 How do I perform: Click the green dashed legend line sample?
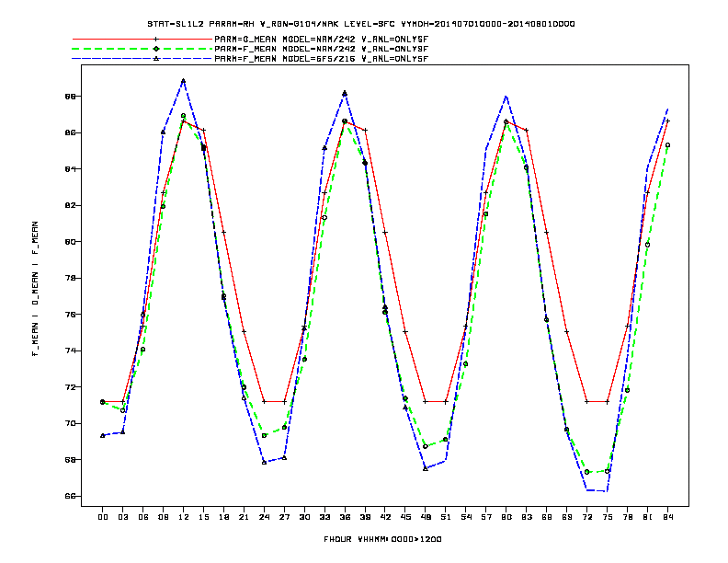pos(142,49)
